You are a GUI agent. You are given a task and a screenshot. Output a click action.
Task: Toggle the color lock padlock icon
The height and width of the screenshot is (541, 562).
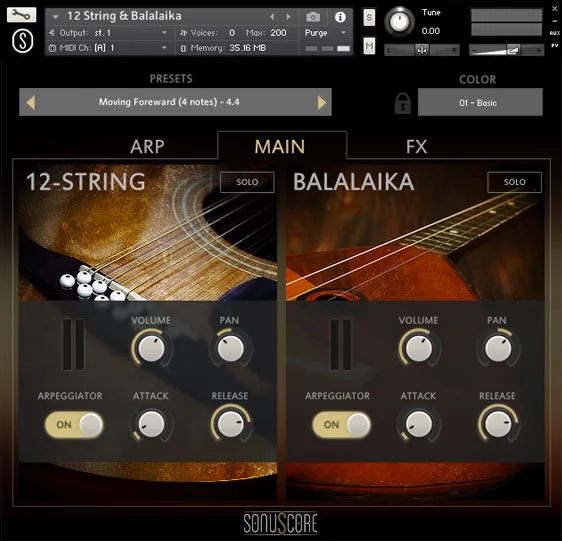click(x=403, y=103)
